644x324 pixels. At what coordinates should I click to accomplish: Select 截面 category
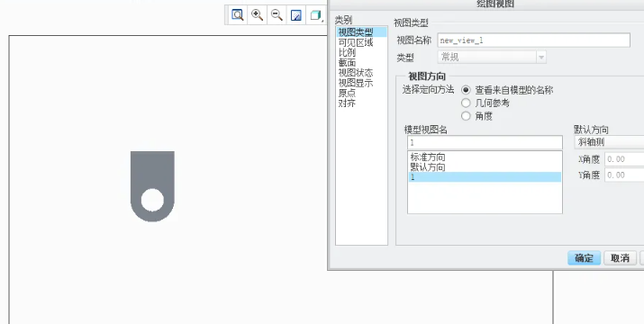(347, 63)
